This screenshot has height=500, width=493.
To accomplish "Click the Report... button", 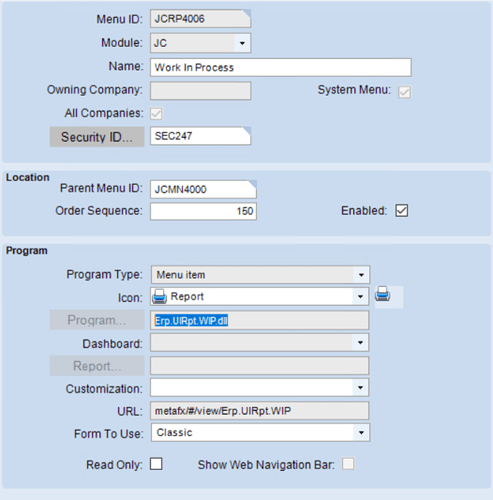I will point(97,366).
